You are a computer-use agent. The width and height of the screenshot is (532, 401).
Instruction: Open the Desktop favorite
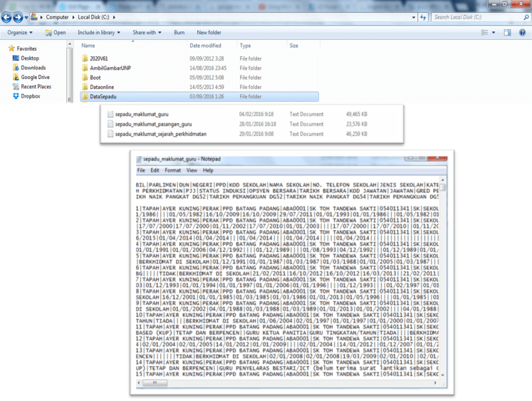(29, 58)
